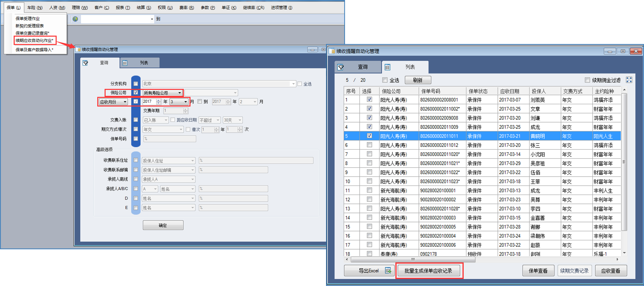Screen dimensions: 644x286
Task: Open the 分支机构 北京 dropdown
Action: click(293, 84)
